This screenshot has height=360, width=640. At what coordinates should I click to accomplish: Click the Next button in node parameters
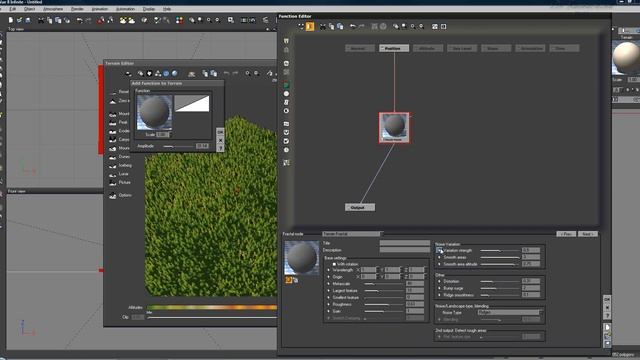[588, 234]
